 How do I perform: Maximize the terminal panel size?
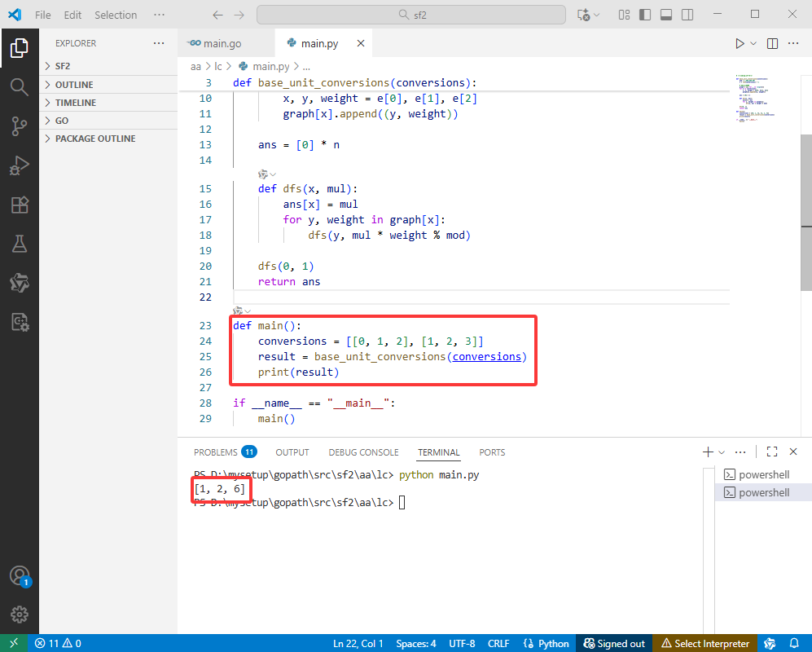(771, 452)
